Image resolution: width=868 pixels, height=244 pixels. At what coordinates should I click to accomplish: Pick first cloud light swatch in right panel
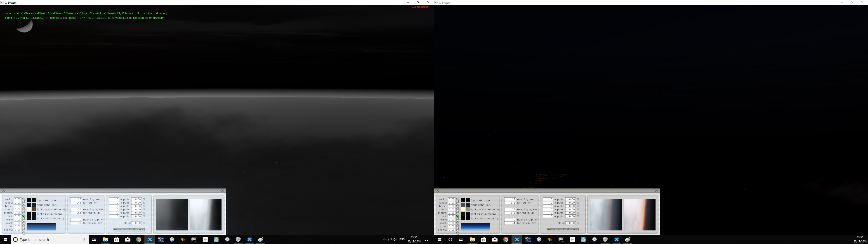(463, 204)
